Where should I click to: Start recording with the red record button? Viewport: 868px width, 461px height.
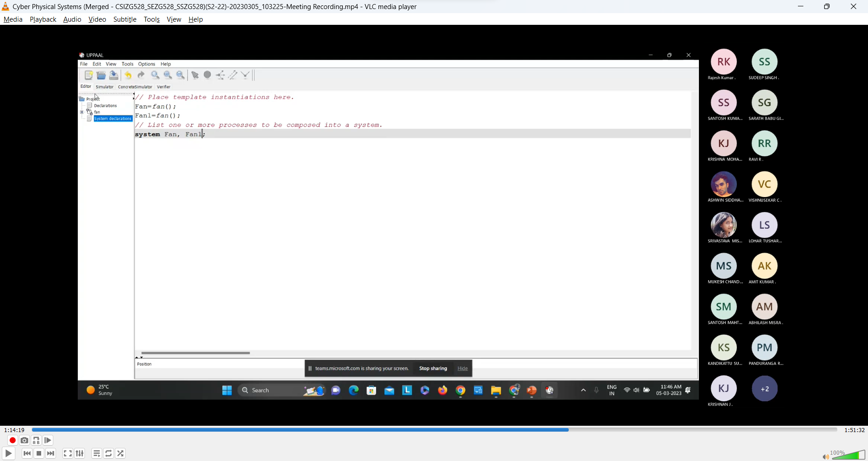[13, 440]
